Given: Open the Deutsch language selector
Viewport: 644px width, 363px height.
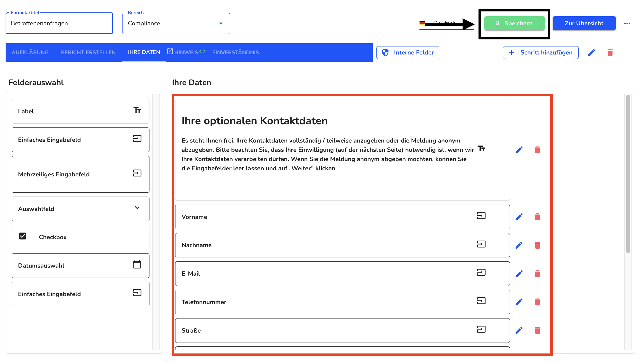Looking at the screenshot, I should tap(446, 23).
